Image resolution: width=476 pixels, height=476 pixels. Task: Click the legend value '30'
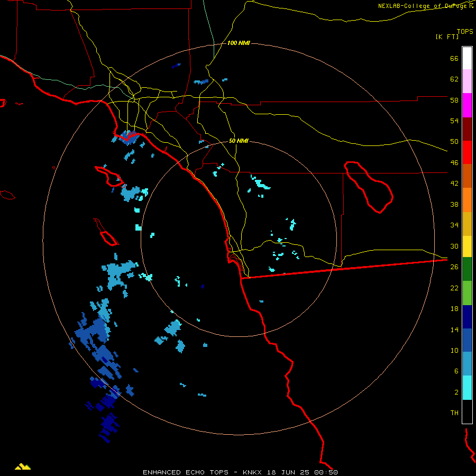454,246
